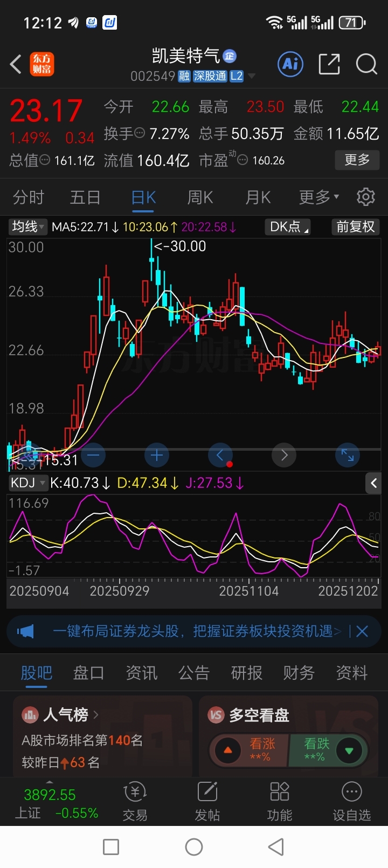The height and width of the screenshot is (868, 388).
Task: Tap Android recent apps square button
Action: (111, 847)
